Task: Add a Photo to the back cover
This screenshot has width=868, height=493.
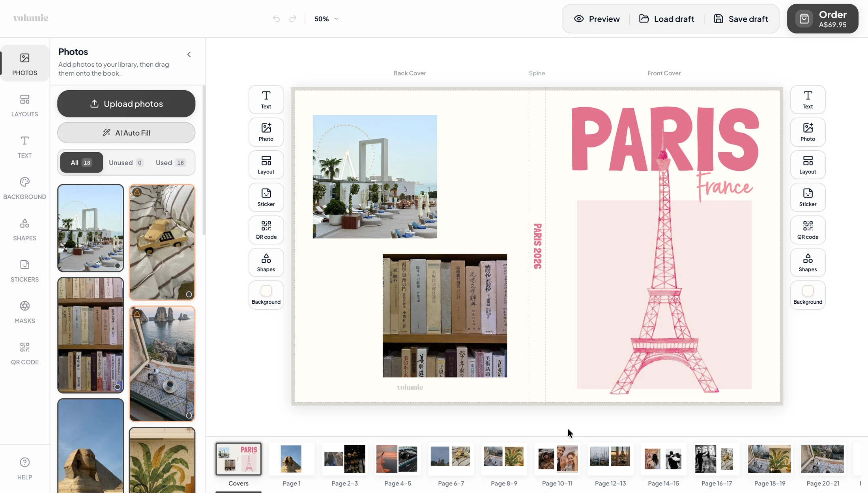Action: pos(266,132)
